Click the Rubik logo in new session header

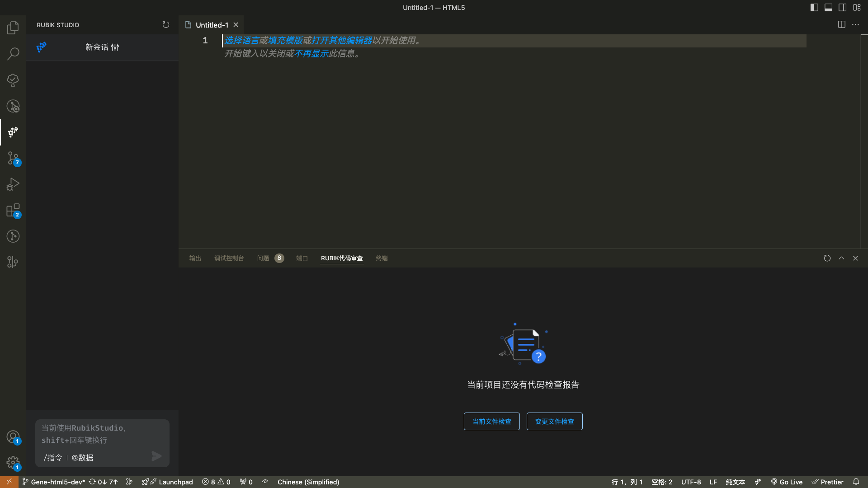point(42,47)
